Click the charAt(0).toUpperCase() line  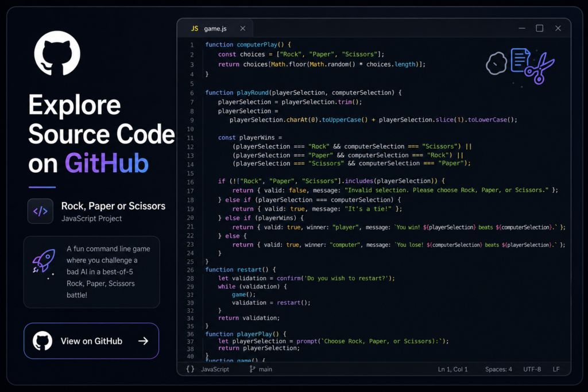[x=373, y=120]
